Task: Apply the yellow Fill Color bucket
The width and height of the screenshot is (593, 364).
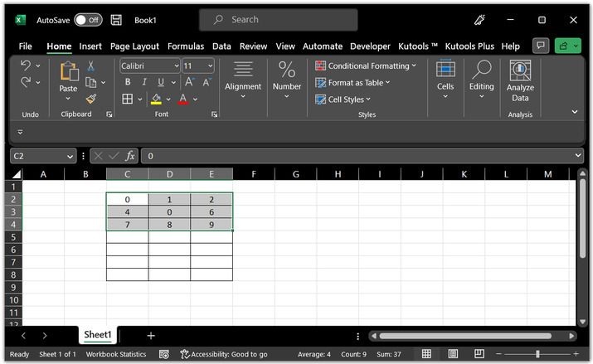Action: pos(156,99)
